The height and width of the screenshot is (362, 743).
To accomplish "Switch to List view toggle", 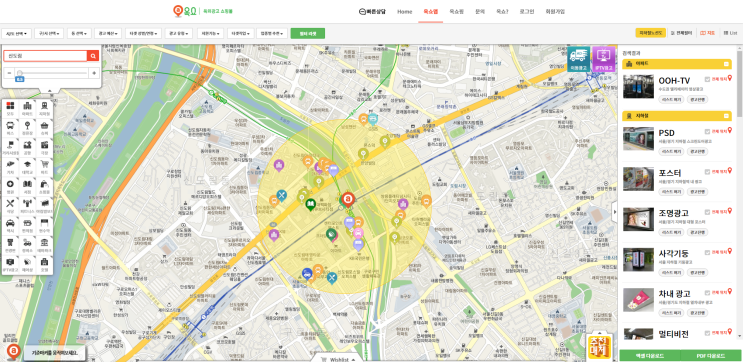I will 730,33.
